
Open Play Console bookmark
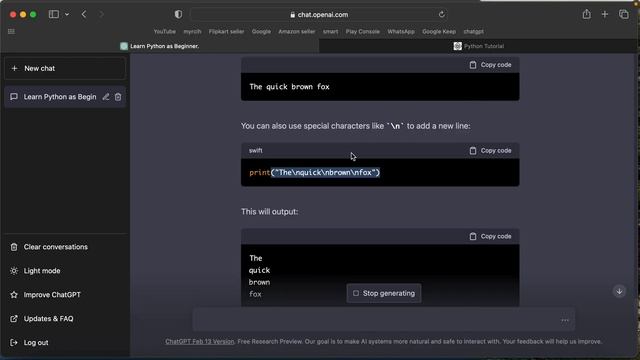point(362,31)
